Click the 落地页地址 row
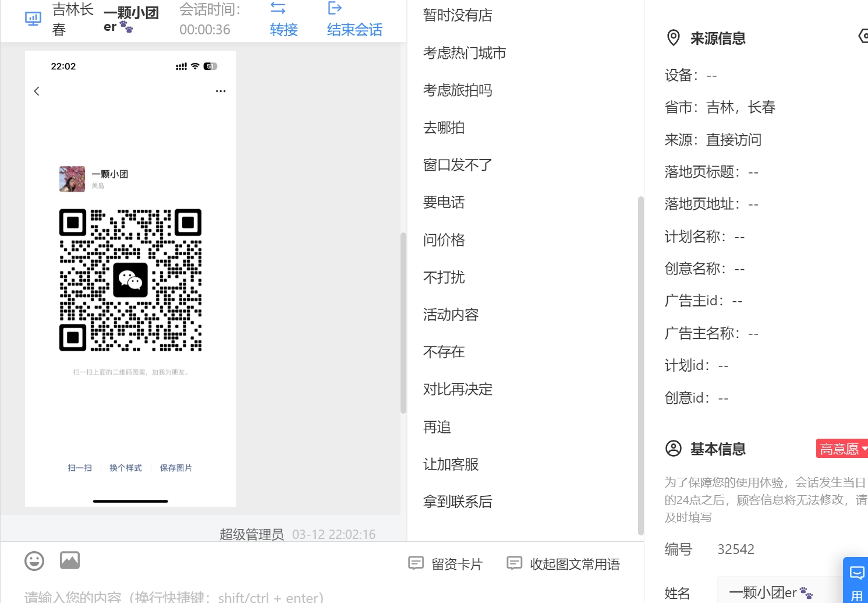The height and width of the screenshot is (603, 868). click(711, 204)
